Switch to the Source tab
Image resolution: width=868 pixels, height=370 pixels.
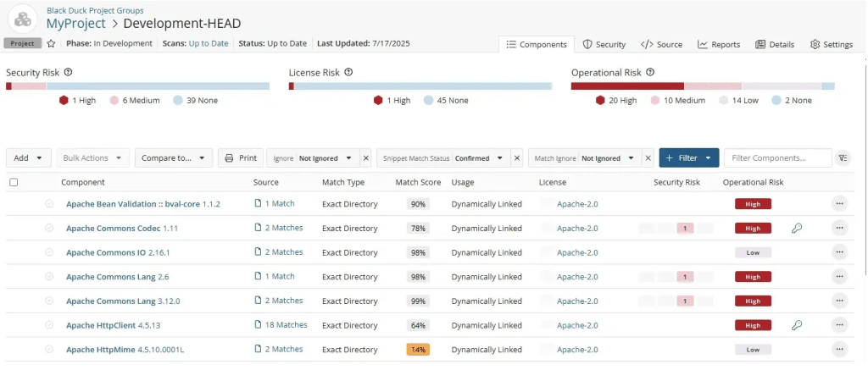pos(661,44)
